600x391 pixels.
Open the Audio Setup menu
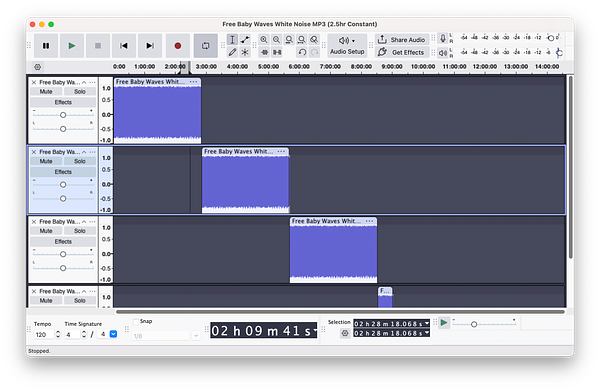(347, 46)
